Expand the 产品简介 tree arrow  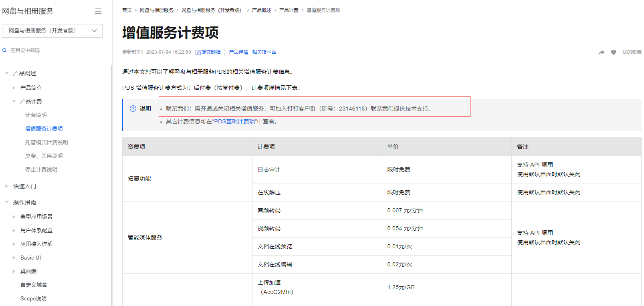(x=14, y=88)
